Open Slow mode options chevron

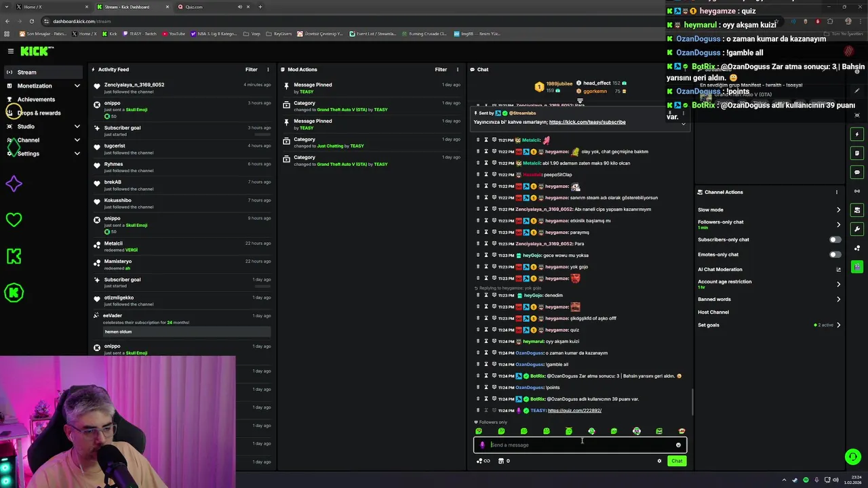tap(838, 209)
